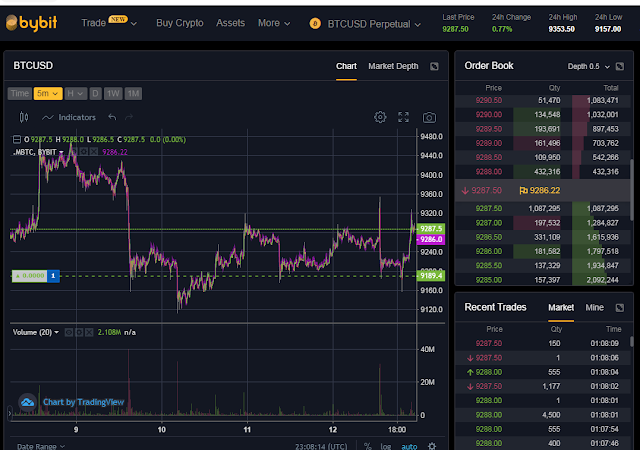This screenshot has width=640, height=450.
Task: Click mark price 9286.22 in Order Book
Action: 545,191
